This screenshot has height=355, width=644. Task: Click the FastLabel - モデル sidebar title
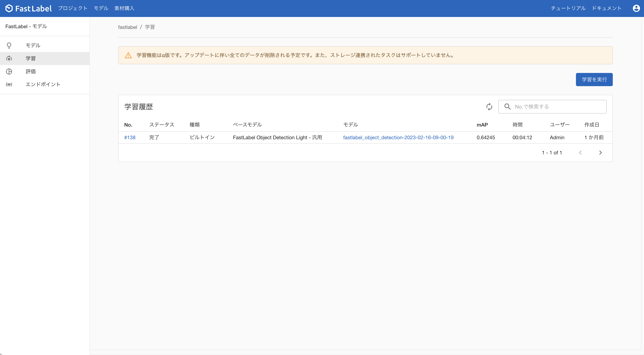[26, 27]
